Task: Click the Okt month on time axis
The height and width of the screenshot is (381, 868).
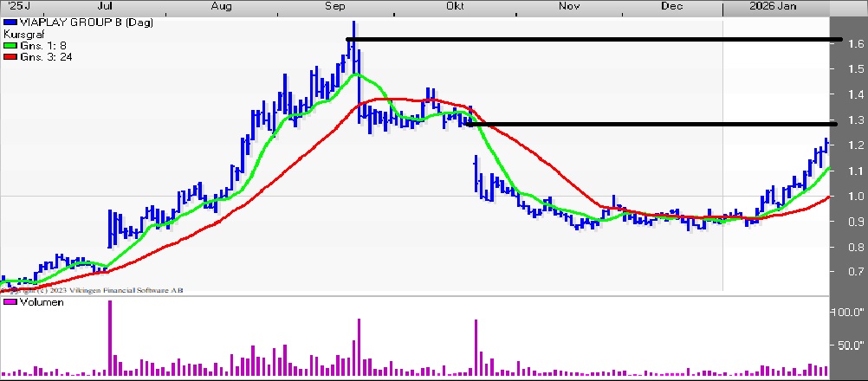Action: pos(454,6)
